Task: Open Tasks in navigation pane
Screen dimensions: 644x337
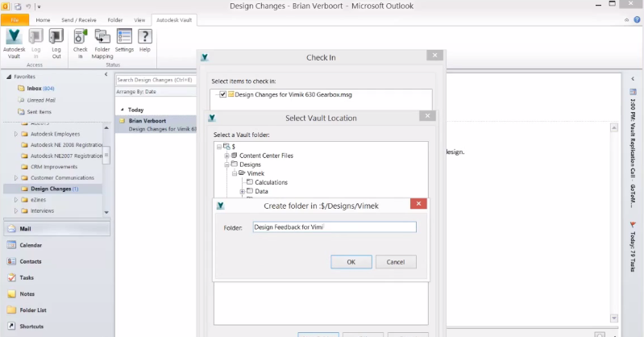Action: point(57,277)
